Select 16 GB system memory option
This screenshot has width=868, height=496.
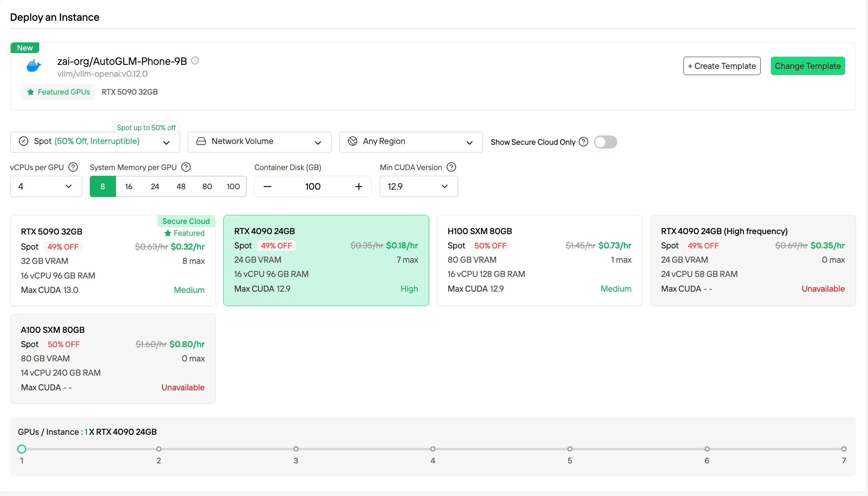coord(129,186)
